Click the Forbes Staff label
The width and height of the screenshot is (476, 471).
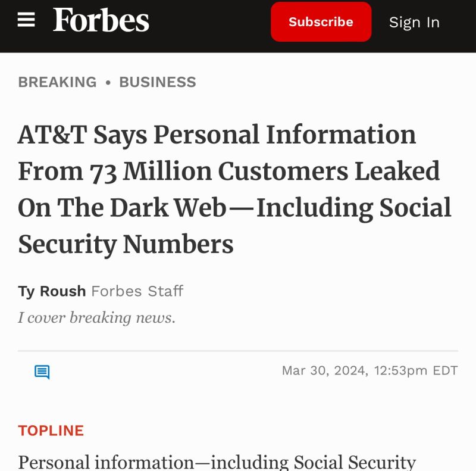pyautogui.click(x=137, y=291)
